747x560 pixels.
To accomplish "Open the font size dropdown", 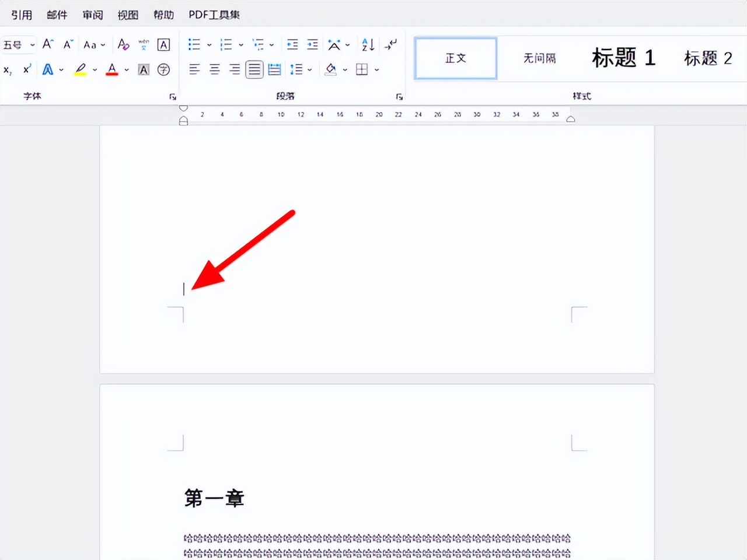I will click(32, 44).
